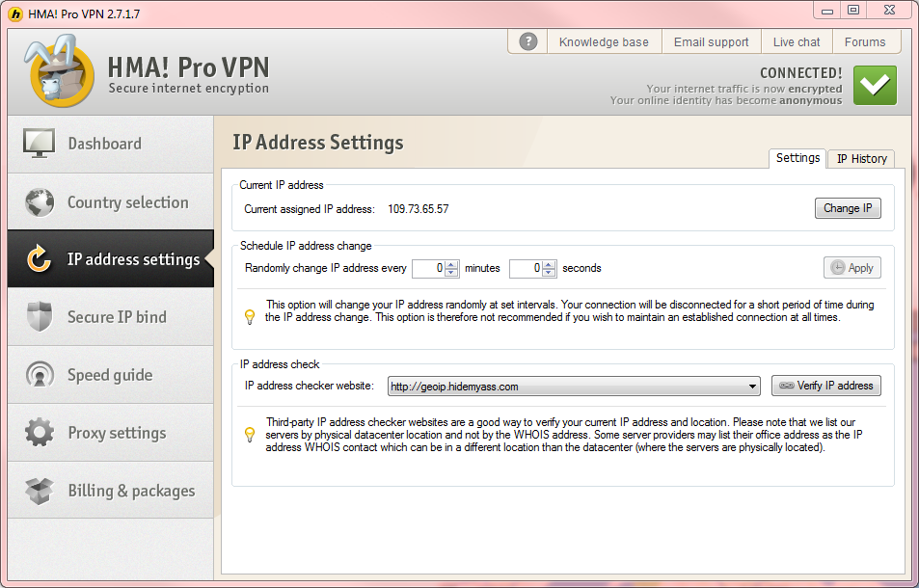
Task: Click the Speed guide signal icon
Action: pos(40,374)
